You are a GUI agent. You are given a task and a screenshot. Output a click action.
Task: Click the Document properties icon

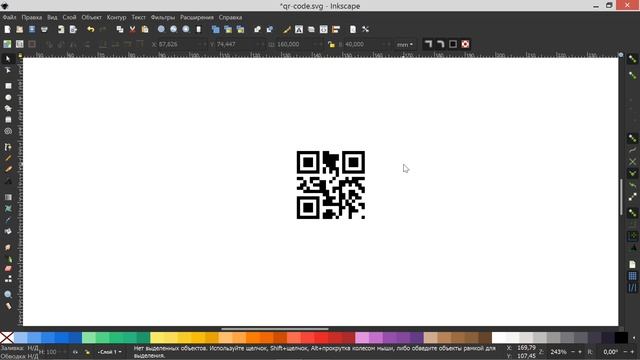click(353, 29)
